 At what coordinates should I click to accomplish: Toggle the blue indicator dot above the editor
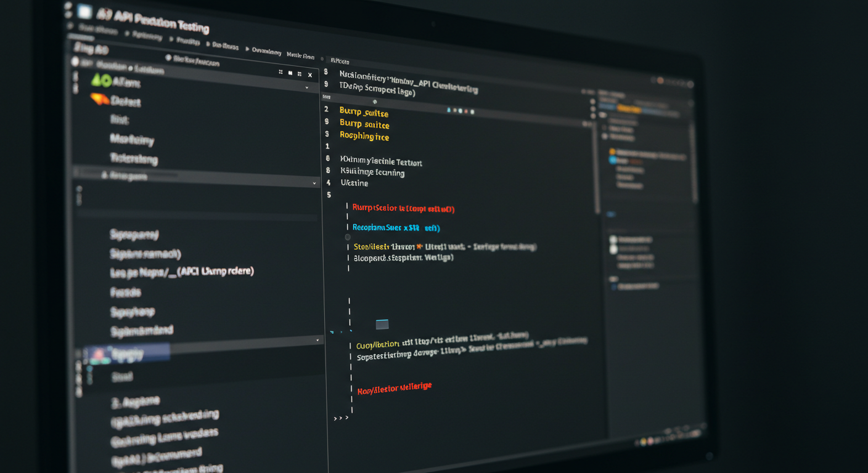coord(449,109)
